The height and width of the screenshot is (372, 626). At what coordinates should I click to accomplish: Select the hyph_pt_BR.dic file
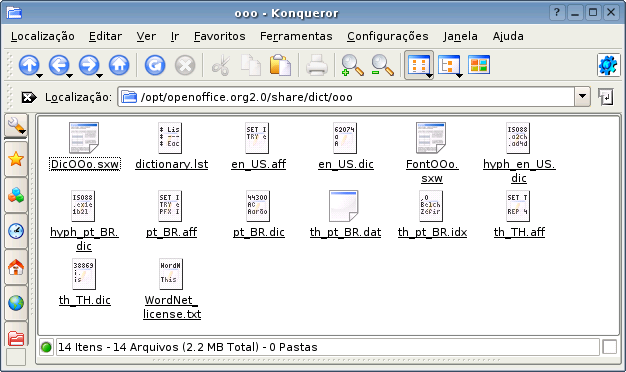tap(84, 221)
